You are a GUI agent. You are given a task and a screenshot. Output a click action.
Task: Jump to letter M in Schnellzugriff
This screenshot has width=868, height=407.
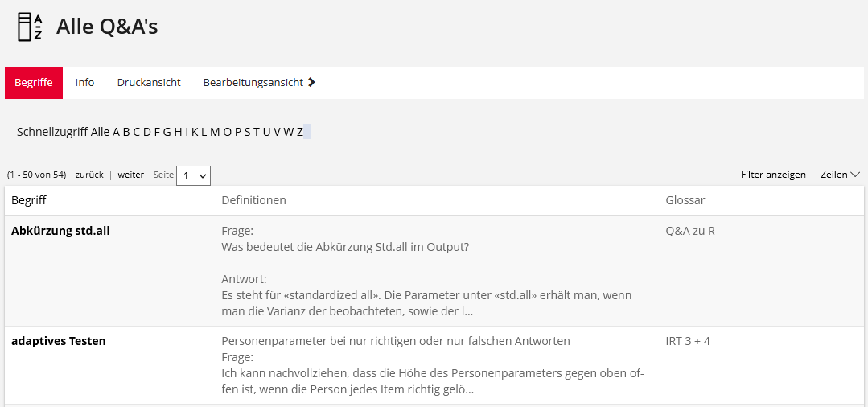pyautogui.click(x=215, y=132)
